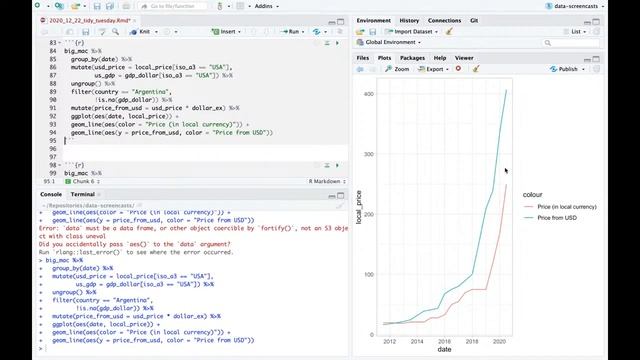
Task: Switch to the Packages tab
Action: 412,58
